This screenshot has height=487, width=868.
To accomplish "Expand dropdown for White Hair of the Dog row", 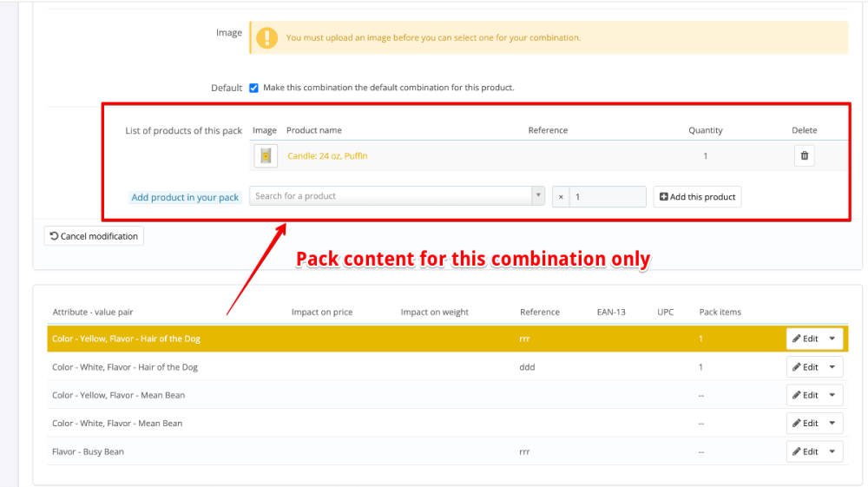I will pyautogui.click(x=832, y=367).
